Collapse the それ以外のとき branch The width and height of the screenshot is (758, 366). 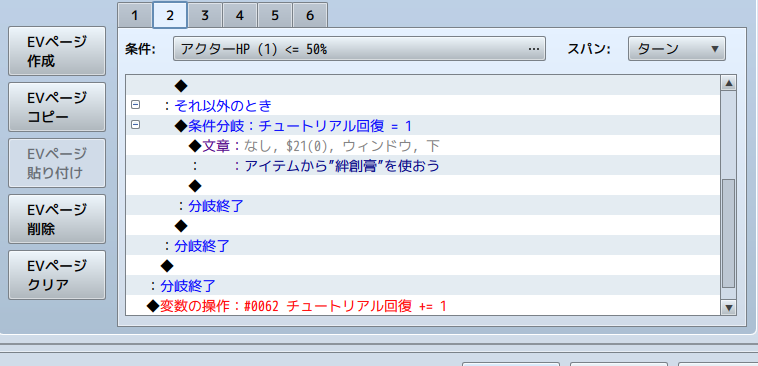136,104
